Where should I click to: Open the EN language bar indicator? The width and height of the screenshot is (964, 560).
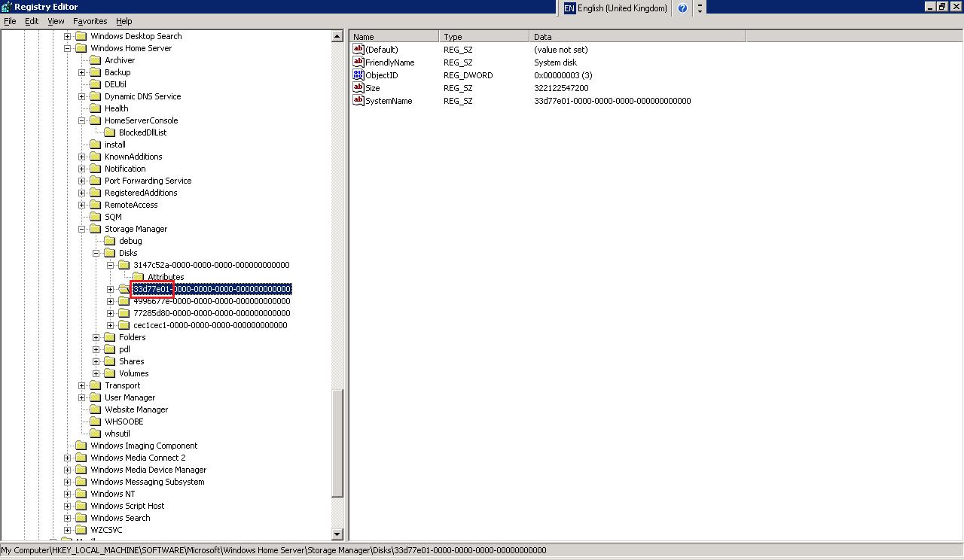click(x=569, y=8)
